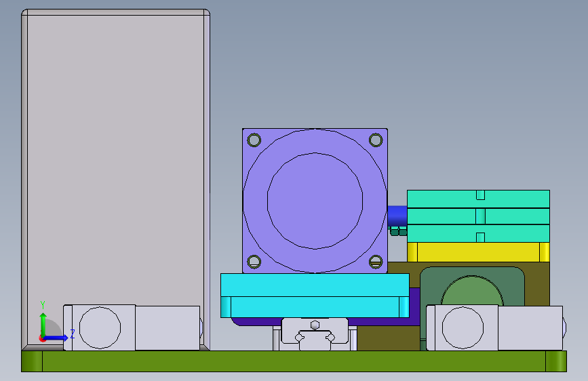Select top-right screw hole on purple motor
The height and width of the screenshot is (381, 588).
tap(376, 140)
